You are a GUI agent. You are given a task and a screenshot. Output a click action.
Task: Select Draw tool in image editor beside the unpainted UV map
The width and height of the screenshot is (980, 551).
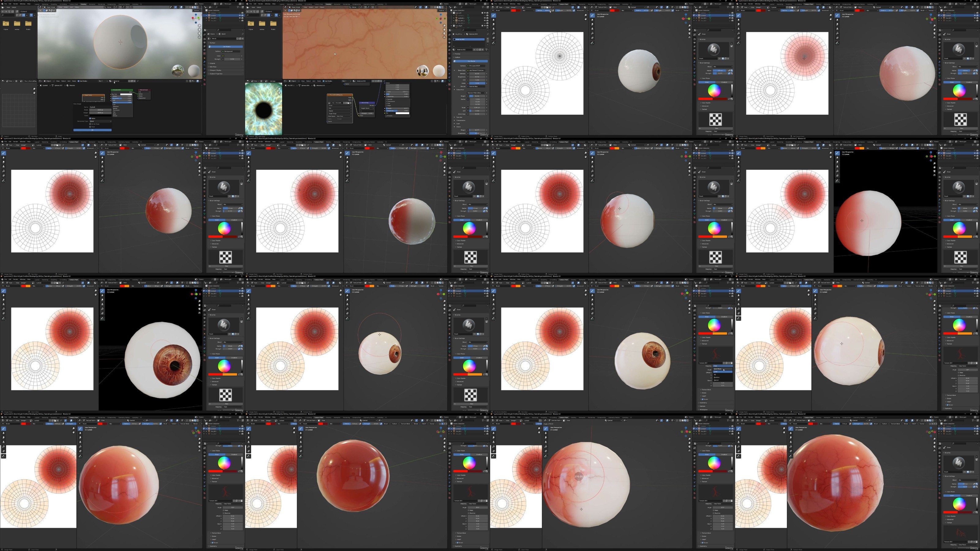494,15
